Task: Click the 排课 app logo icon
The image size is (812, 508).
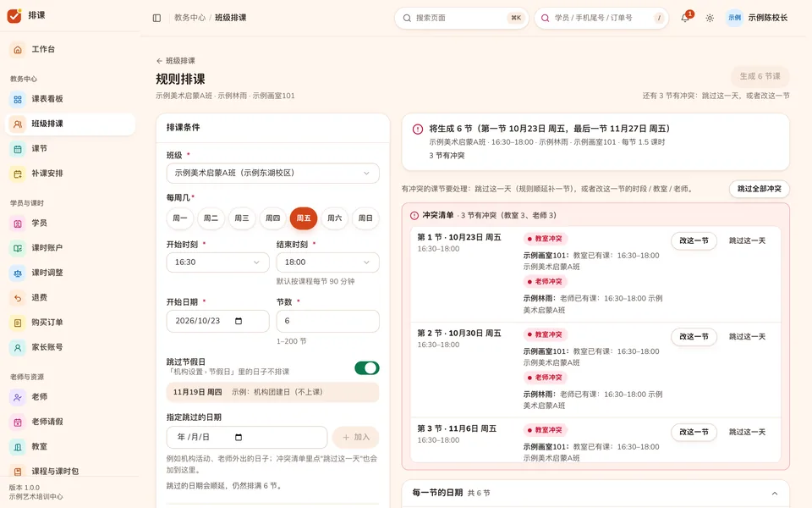Action: [14, 15]
